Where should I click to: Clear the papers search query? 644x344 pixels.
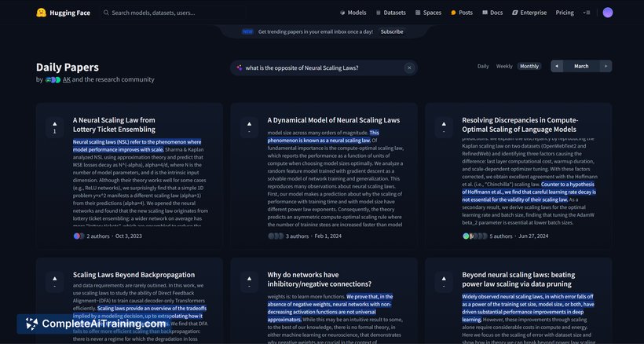[x=409, y=68]
